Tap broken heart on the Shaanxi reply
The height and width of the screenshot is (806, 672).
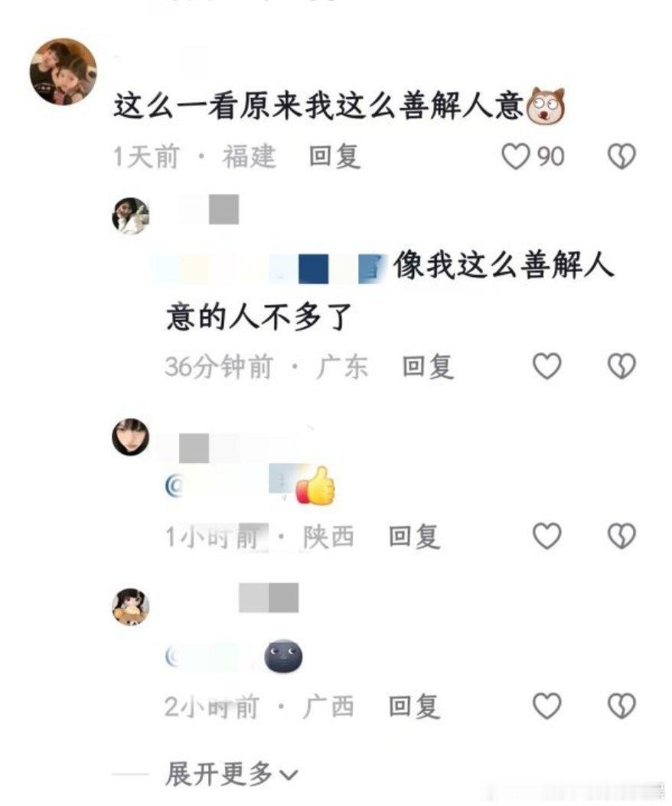tap(621, 536)
